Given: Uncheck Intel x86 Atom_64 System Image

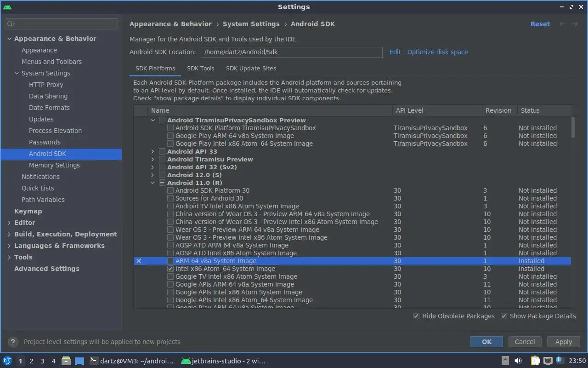Looking at the screenshot, I should pos(170,269).
